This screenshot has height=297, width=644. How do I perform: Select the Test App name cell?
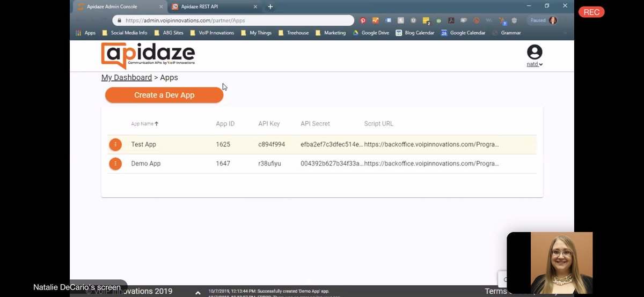(144, 145)
